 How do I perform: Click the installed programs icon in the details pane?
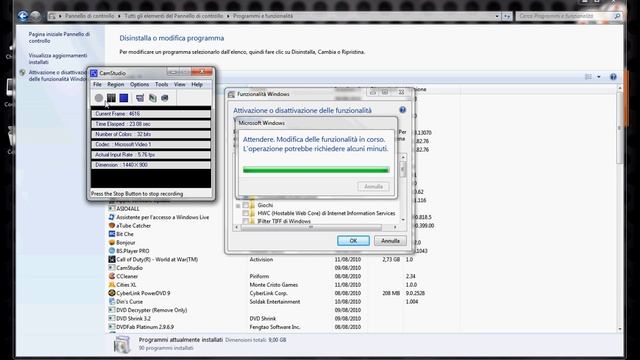[122, 344]
